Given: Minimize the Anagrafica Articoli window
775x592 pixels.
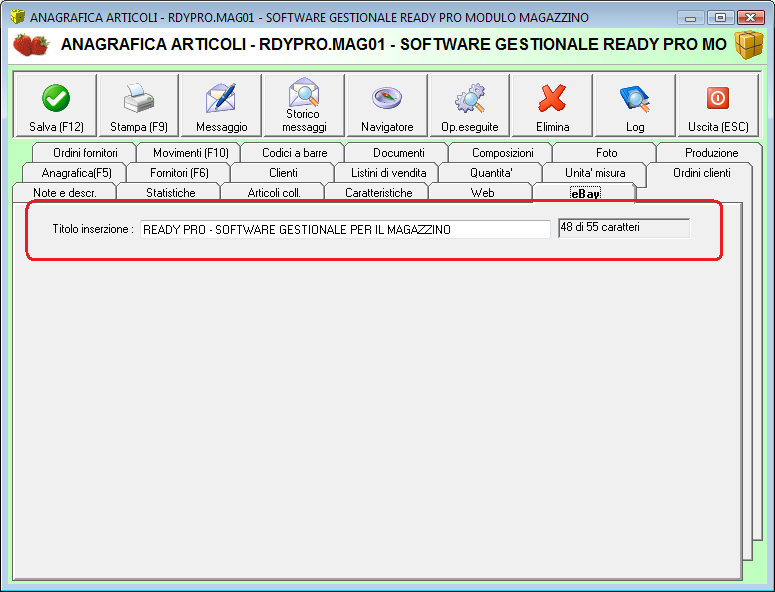Looking at the screenshot, I should coord(690,17).
